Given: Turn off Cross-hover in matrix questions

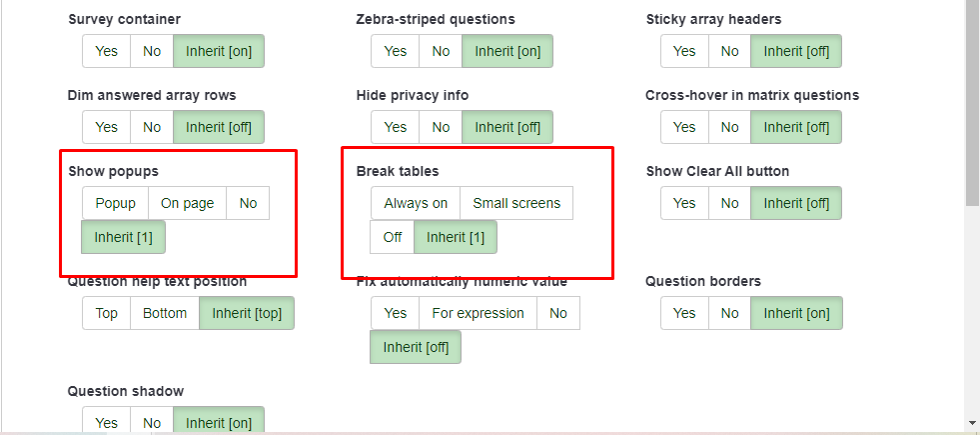Looking at the screenshot, I should pyautogui.click(x=729, y=127).
